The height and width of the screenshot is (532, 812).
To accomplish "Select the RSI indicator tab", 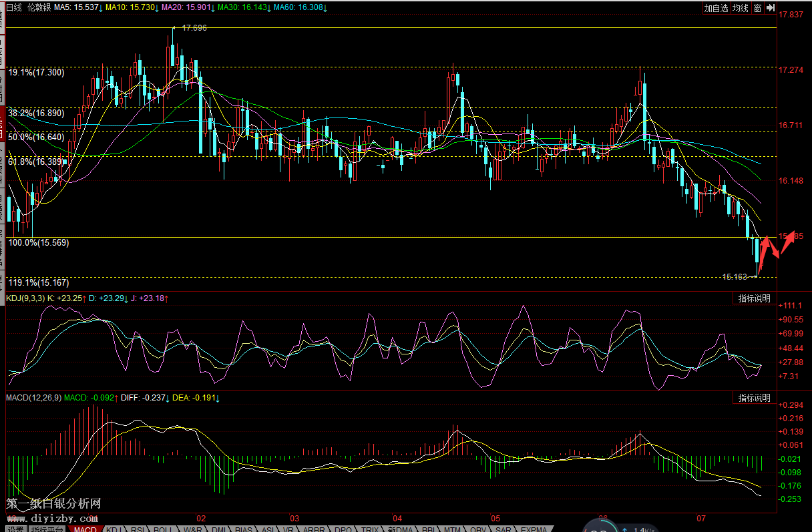I will 137,529.
